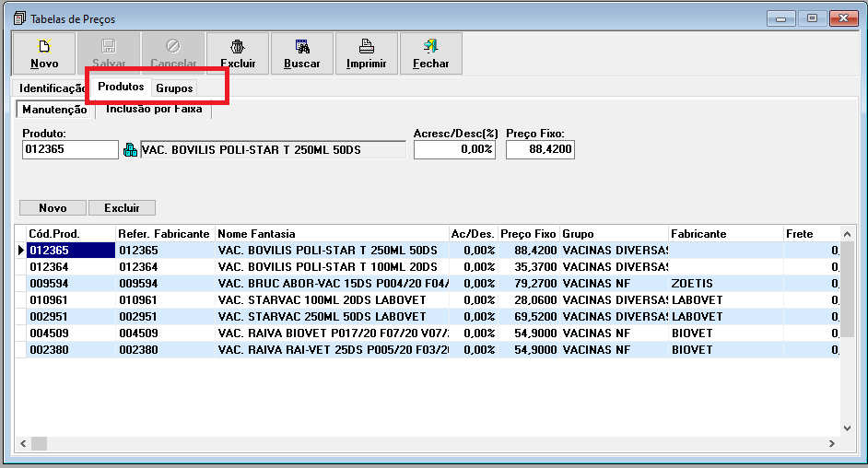
Task: Click the Fabricante column header
Action: [x=726, y=233]
